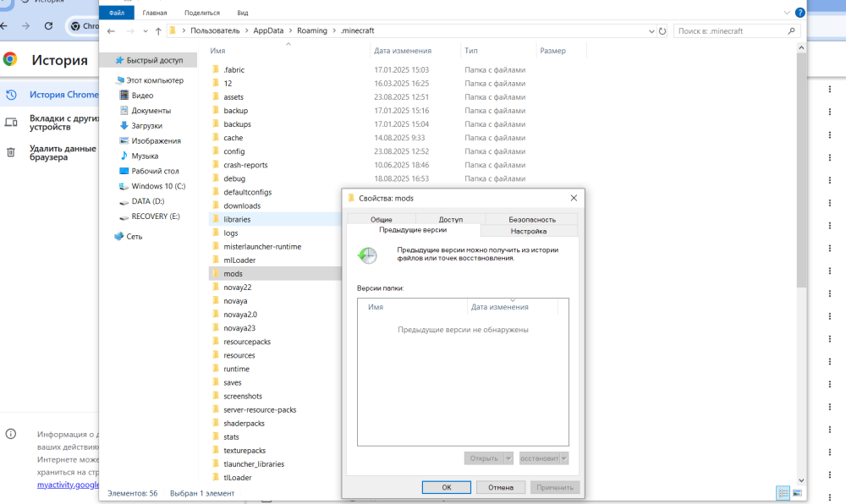The width and height of the screenshot is (846, 504).
Task: Go back using Explorer's back arrow
Action: (x=111, y=31)
